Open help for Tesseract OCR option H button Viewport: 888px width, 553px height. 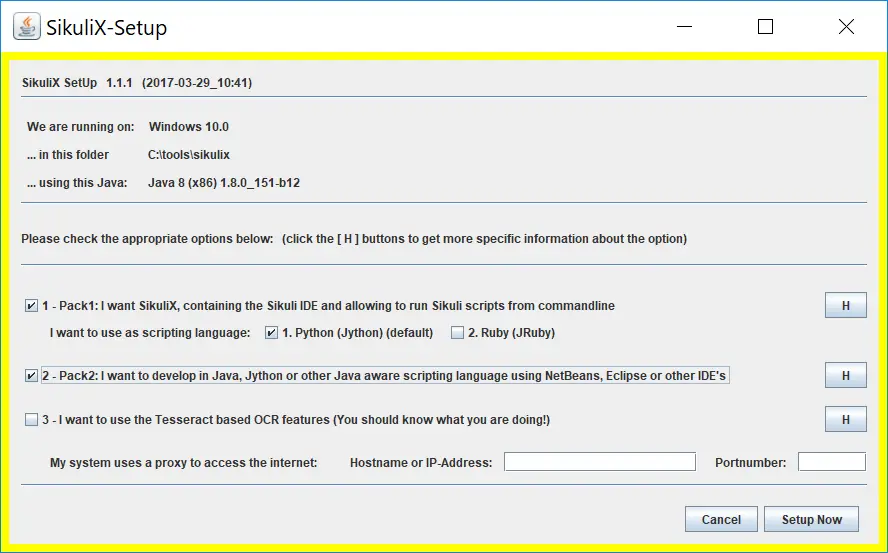point(846,419)
